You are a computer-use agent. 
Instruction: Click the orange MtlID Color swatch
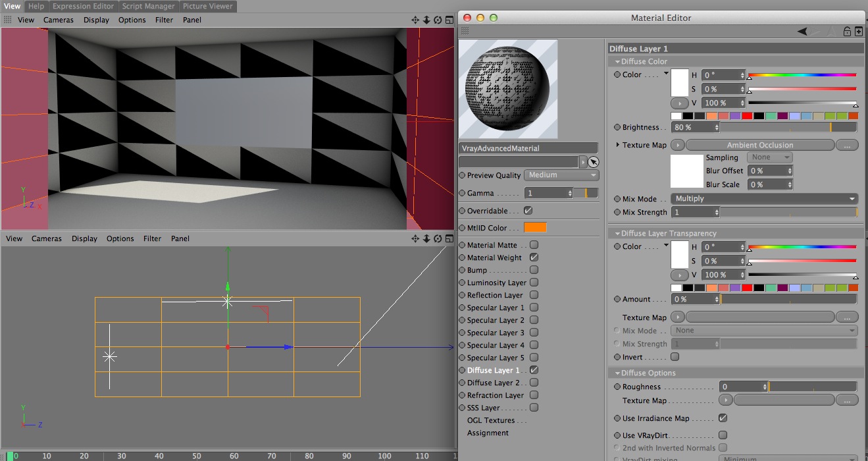[x=535, y=228]
